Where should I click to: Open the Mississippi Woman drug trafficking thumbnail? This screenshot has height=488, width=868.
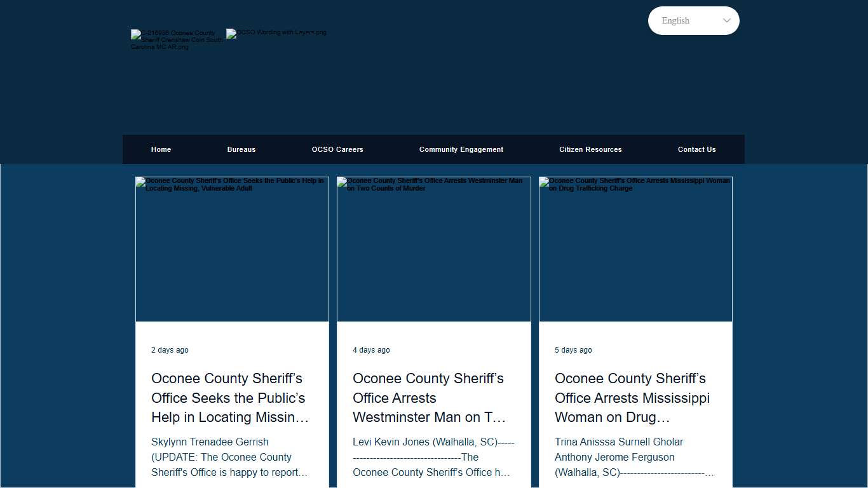click(635, 249)
